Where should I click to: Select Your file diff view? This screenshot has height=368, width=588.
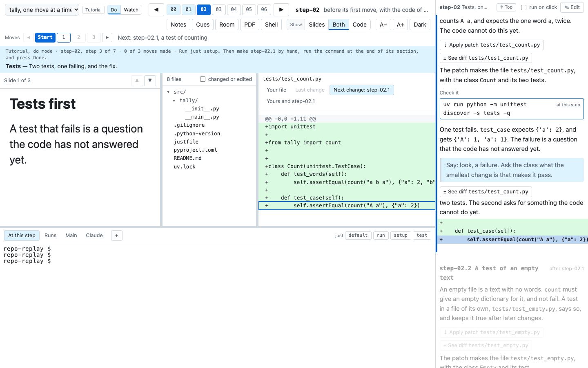click(276, 90)
